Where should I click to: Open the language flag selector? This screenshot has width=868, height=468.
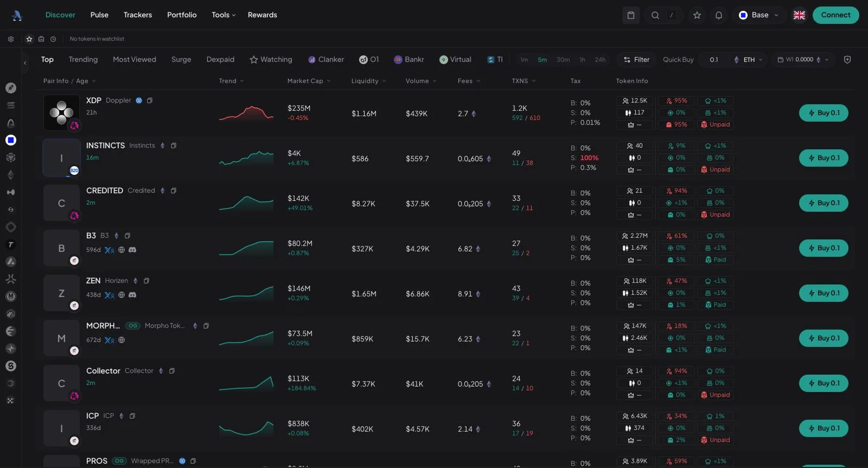(x=799, y=15)
